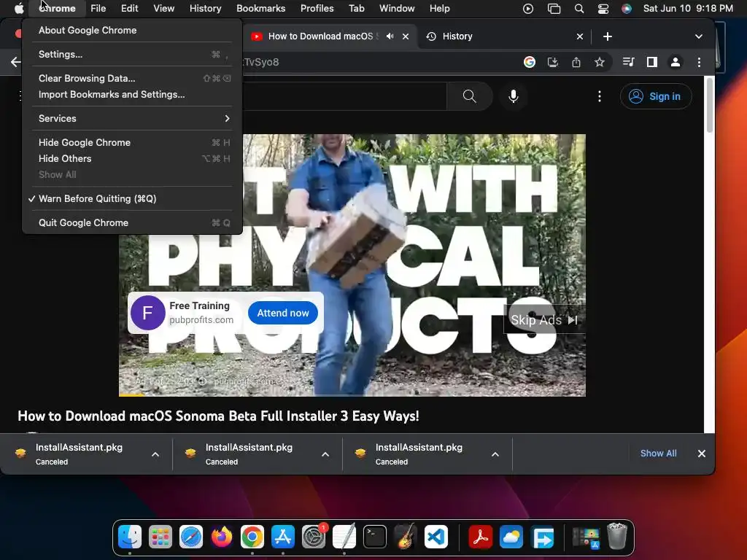
Task: Click the share page icon in address bar
Action: (x=576, y=62)
